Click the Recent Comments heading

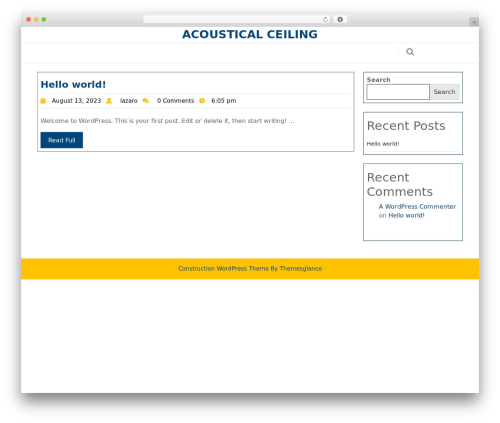point(400,184)
